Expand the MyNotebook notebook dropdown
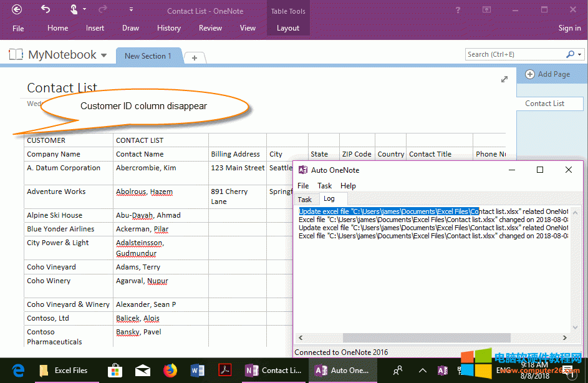 (x=104, y=54)
